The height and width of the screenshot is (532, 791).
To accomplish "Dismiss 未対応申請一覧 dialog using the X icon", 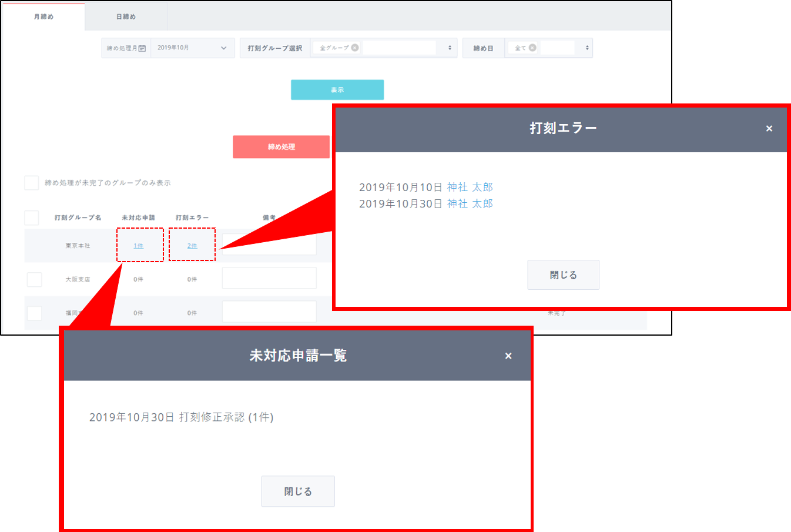I will tap(508, 356).
